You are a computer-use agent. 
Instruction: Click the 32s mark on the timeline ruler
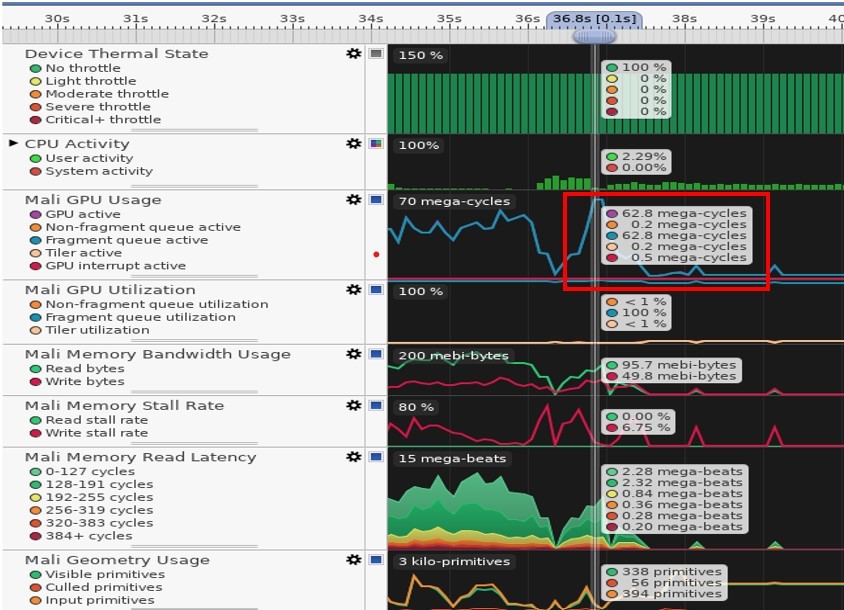(214, 19)
